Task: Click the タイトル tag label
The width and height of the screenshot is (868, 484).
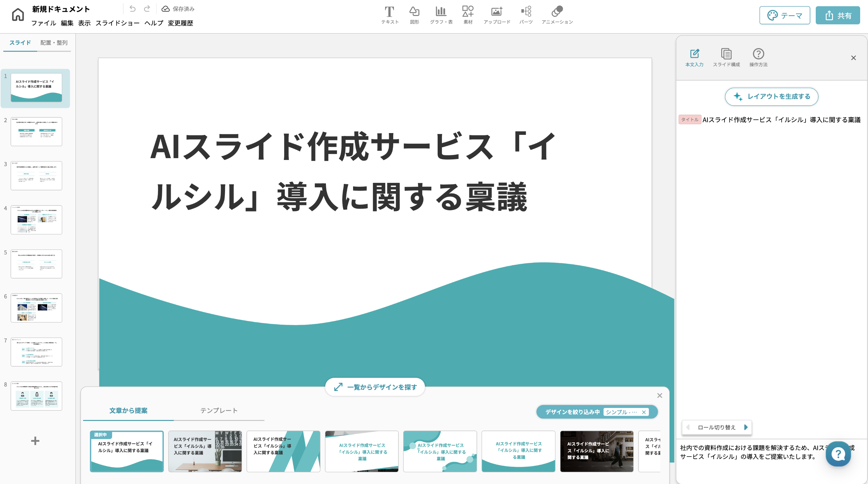Action: click(x=690, y=119)
